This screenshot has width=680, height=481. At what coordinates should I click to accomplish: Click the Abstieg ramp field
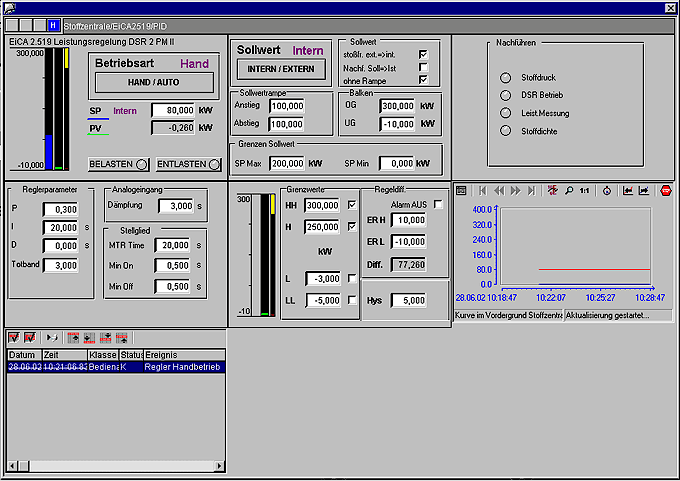point(287,124)
